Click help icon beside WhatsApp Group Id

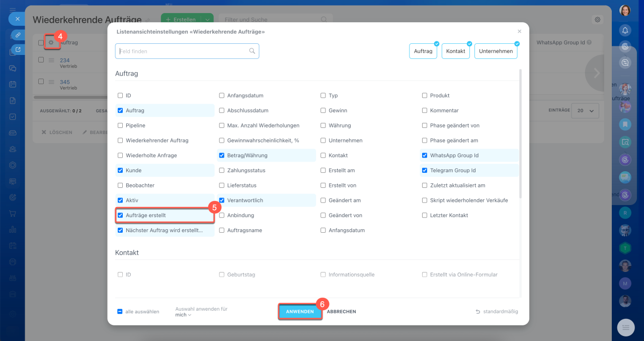[x=589, y=43]
